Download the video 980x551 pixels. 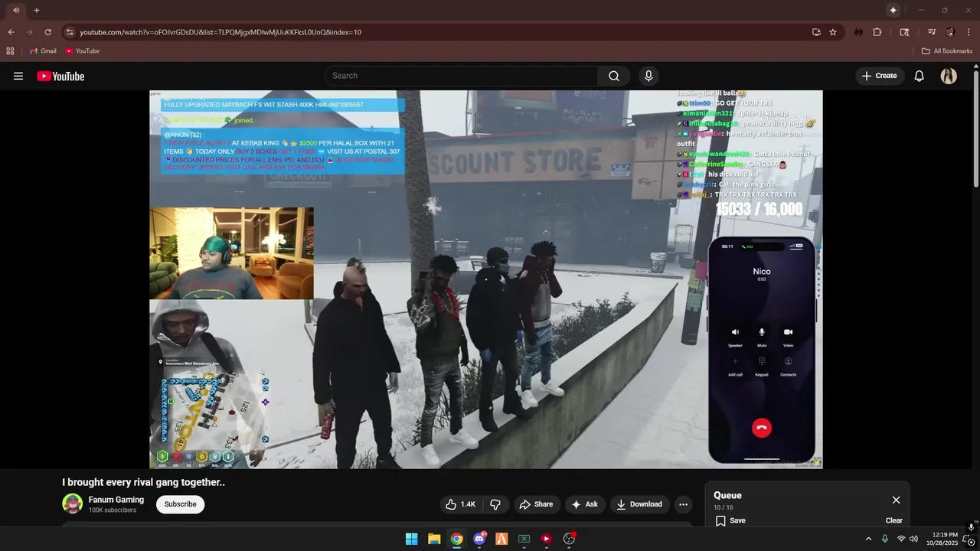tap(639, 504)
